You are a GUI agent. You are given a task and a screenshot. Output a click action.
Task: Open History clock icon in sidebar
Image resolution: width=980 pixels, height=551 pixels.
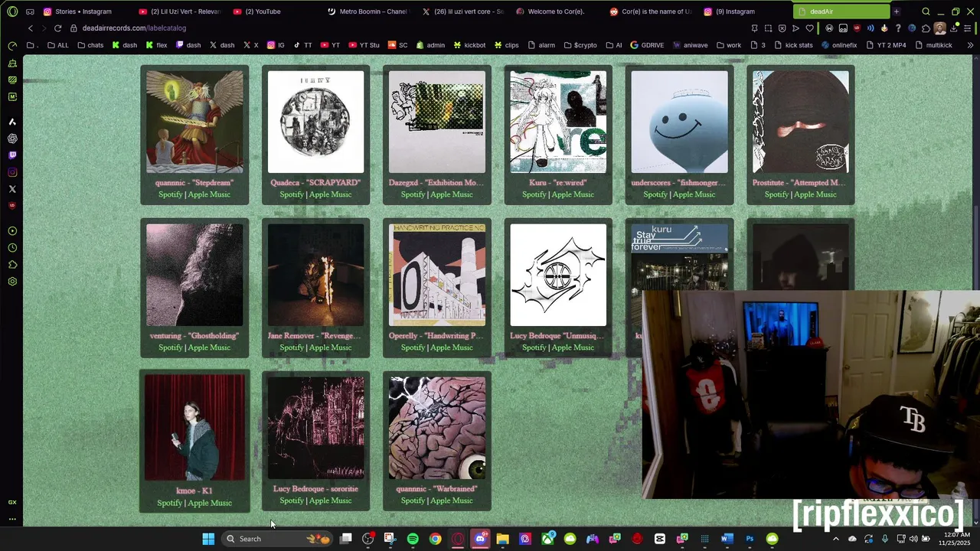point(12,248)
